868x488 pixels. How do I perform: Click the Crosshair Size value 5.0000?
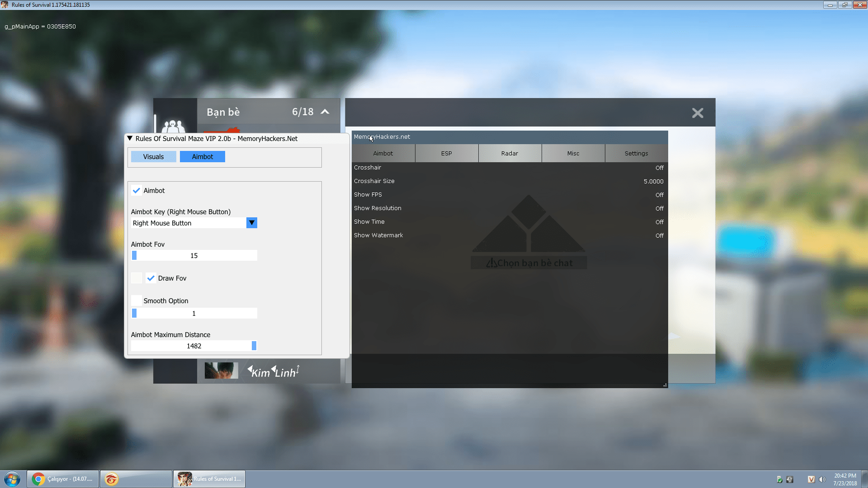coord(654,181)
